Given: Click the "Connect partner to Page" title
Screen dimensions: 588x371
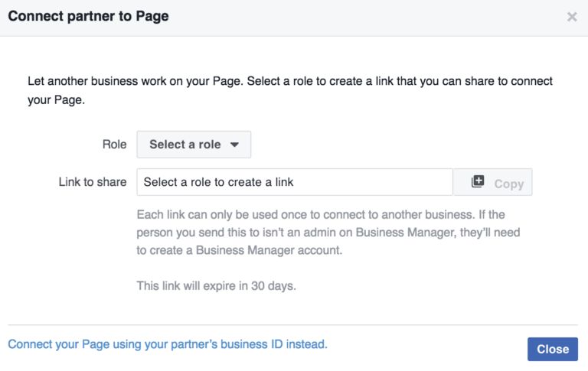Looking at the screenshot, I should coord(89,16).
